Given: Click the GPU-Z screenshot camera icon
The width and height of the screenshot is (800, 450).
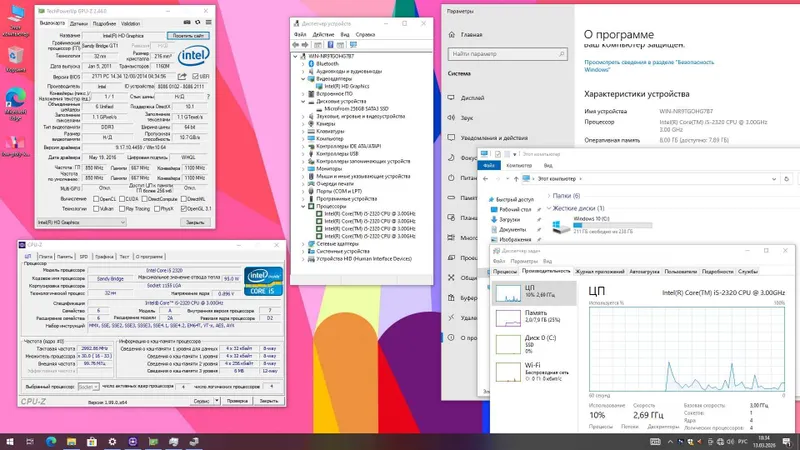Looking at the screenshot, I should [187, 22].
